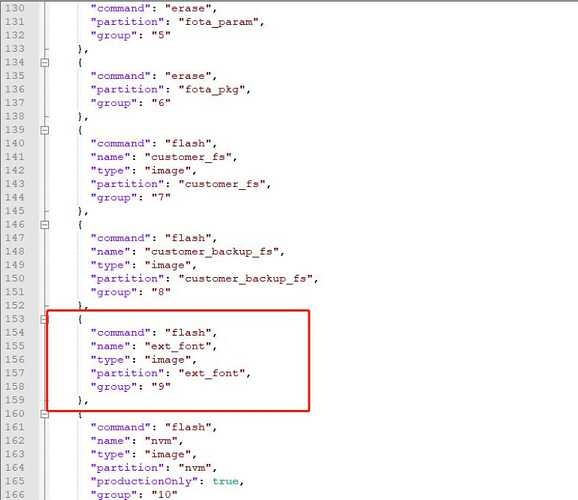Image resolution: width=578 pixels, height=500 pixels.
Task: Click the "nvm" name value on line 162
Action: point(161,441)
